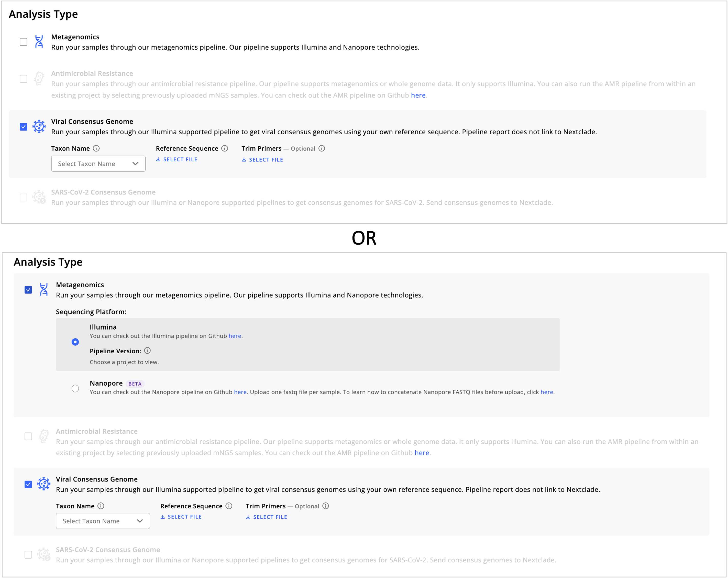Uncheck Viral Consensus Genome in top panel
Viewport: 728px width, 578px height.
23,127
